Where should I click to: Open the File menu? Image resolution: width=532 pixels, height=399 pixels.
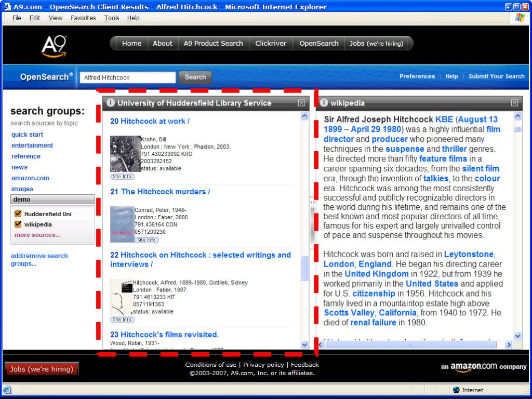coord(17,18)
